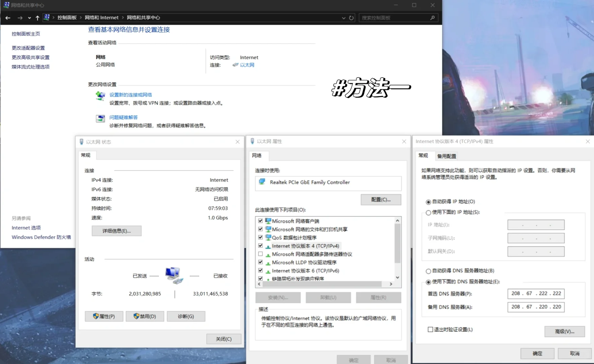Click the refresh icon in the address bar
Screen dimensions: 594x364
point(351,18)
